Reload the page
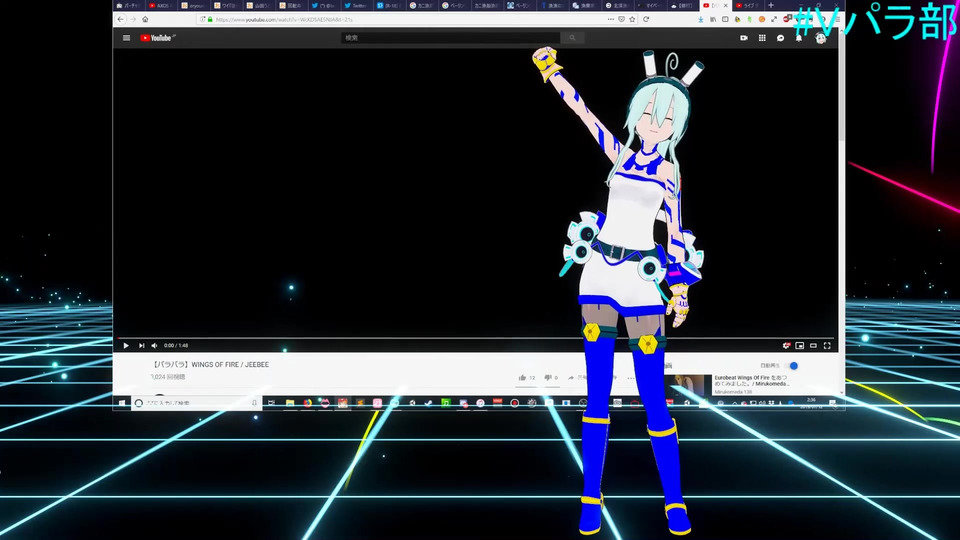Viewport: 960px width, 540px height. [646, 20]
